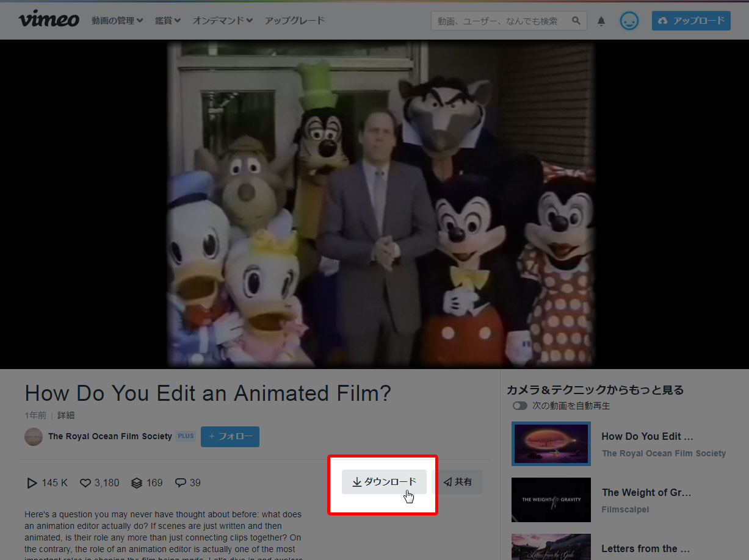
Task: Open comments via speech bubble icon
Action: tap(181, 483)
